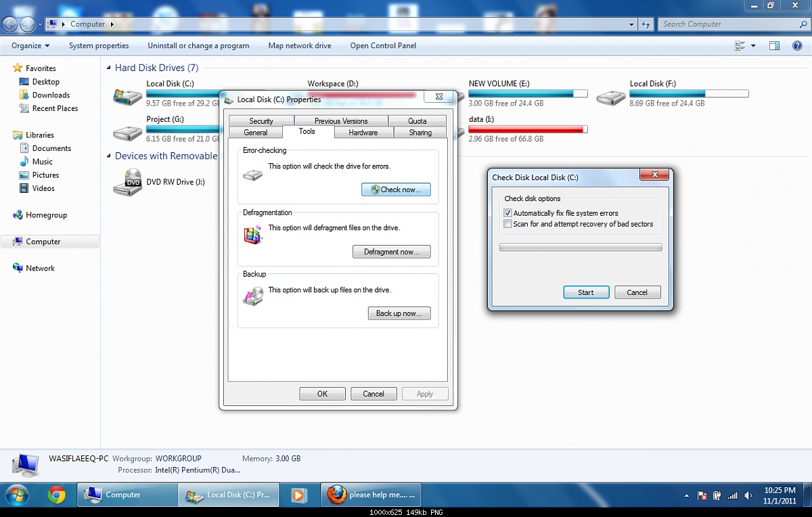Click the Search Computer input field
Viewport: 812px width, 517px height.
[728, 24]
